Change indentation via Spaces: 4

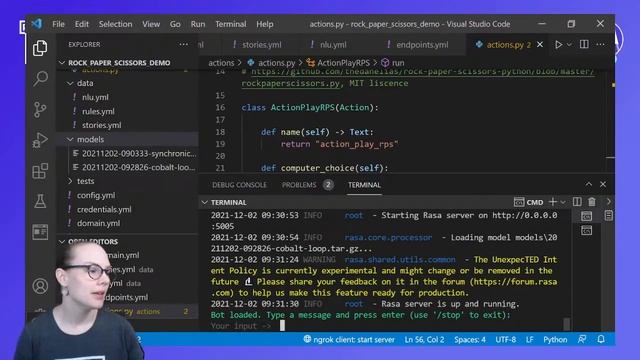(x=470, y=340)
